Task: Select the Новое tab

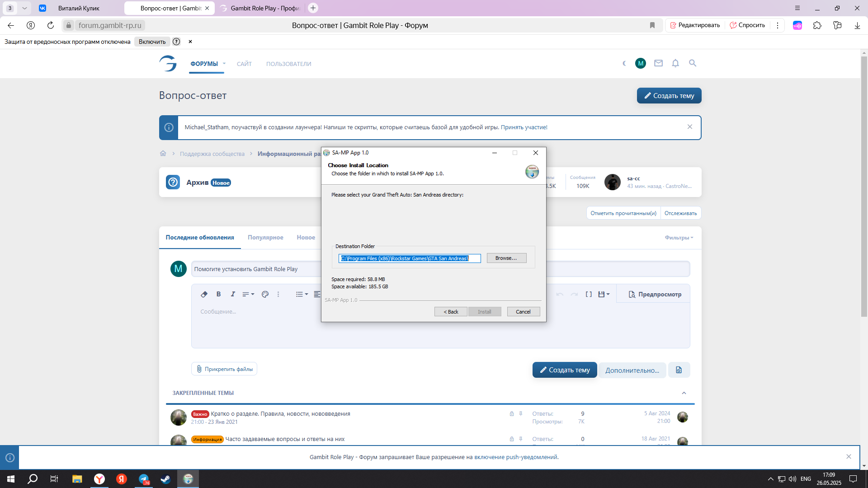Action: [306, 238]
